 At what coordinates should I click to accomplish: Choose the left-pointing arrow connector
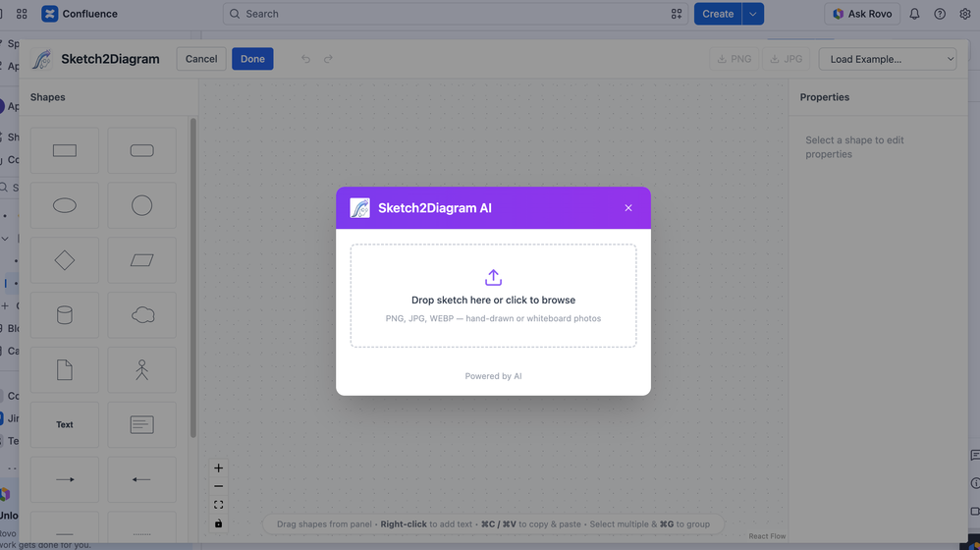(141, 479)
